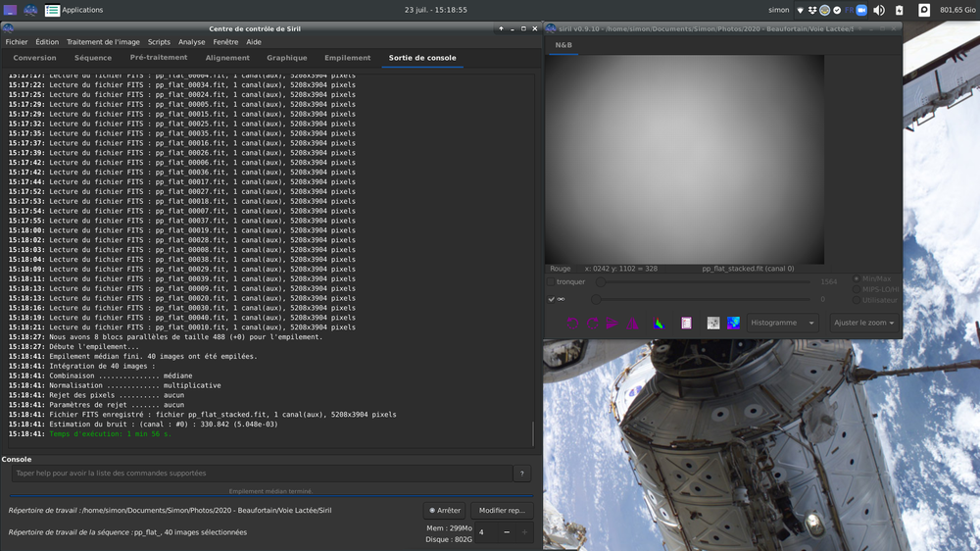This screenshot has height=551, width=980.
Task: Toggle negative view icon
Action: [713, 323]
